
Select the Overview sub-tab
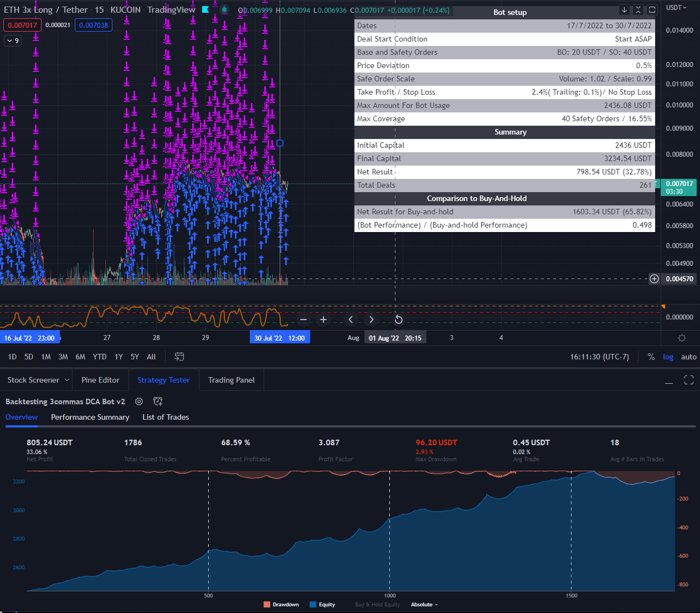click(x=22, y=417)
